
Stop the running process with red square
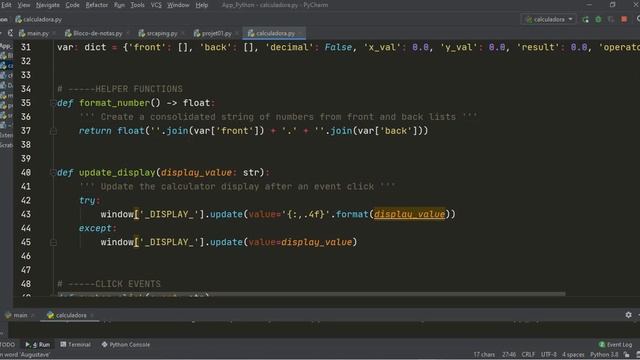[624, 19]
